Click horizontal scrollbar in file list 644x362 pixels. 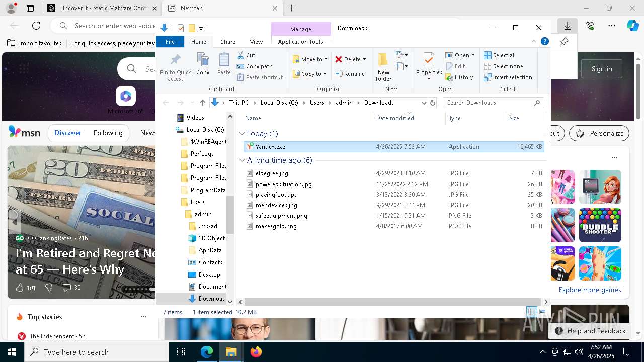[x=393, y=302]
